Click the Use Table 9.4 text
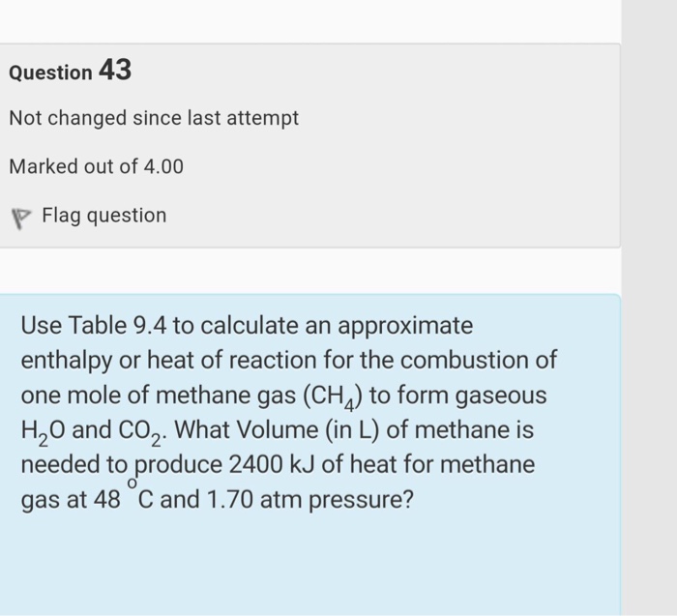The image size is (677, 616). [x=93, y=326]
